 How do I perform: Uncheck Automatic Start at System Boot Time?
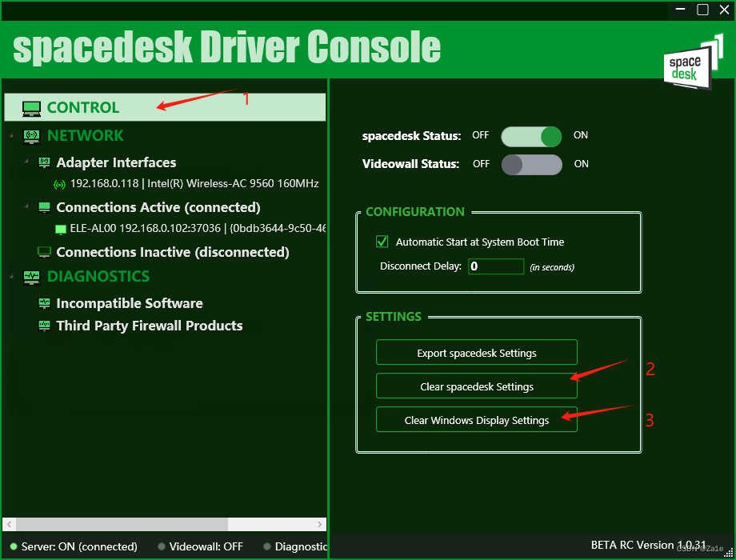[x=382, y=242]
